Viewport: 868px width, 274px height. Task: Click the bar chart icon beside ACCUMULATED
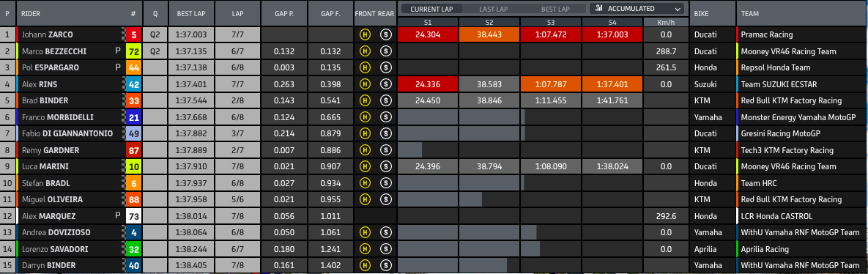tap(599, 9)
